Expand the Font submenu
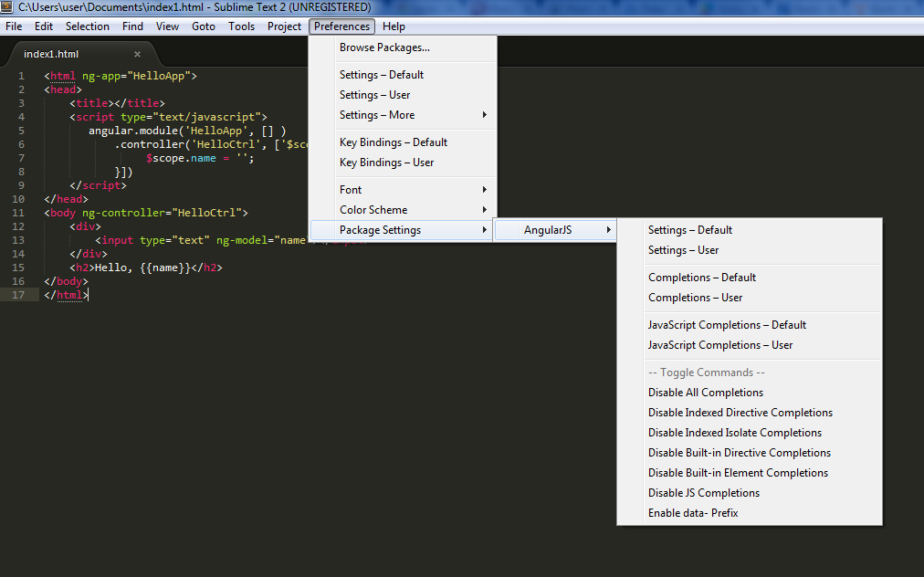 [x=403, y=189]
